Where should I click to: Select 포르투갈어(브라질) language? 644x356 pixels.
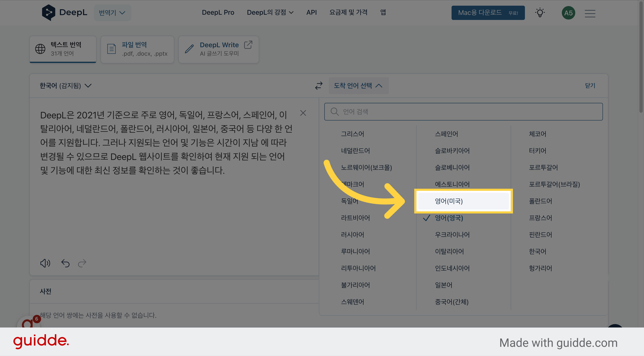click(x=554, y=184)
